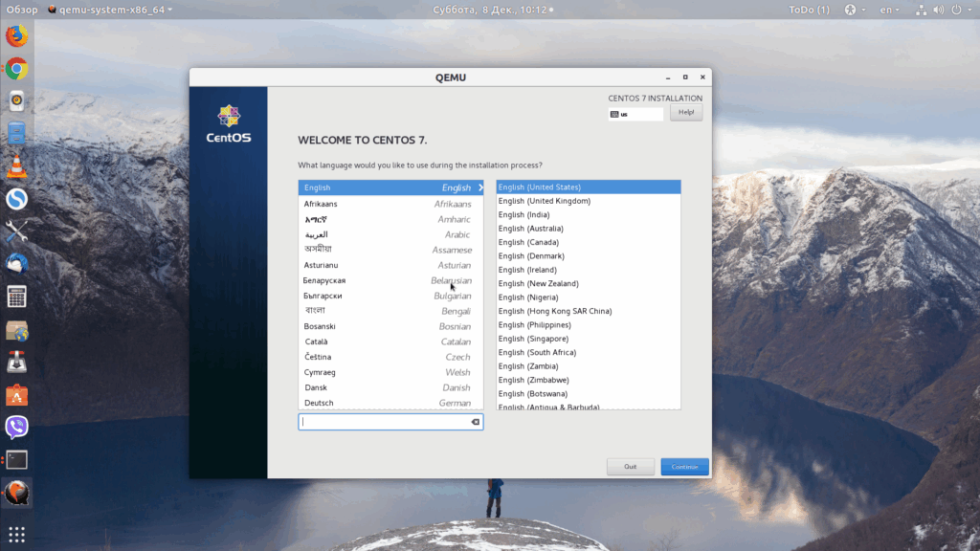Select English (Singapore) locale
The image size is (980, 551).
589,339
